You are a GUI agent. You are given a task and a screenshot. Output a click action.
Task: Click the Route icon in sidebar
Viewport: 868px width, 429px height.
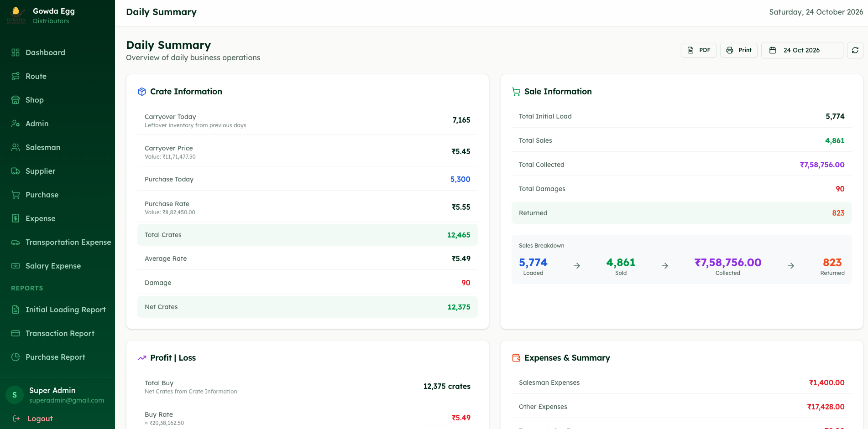tap(16, 76)
